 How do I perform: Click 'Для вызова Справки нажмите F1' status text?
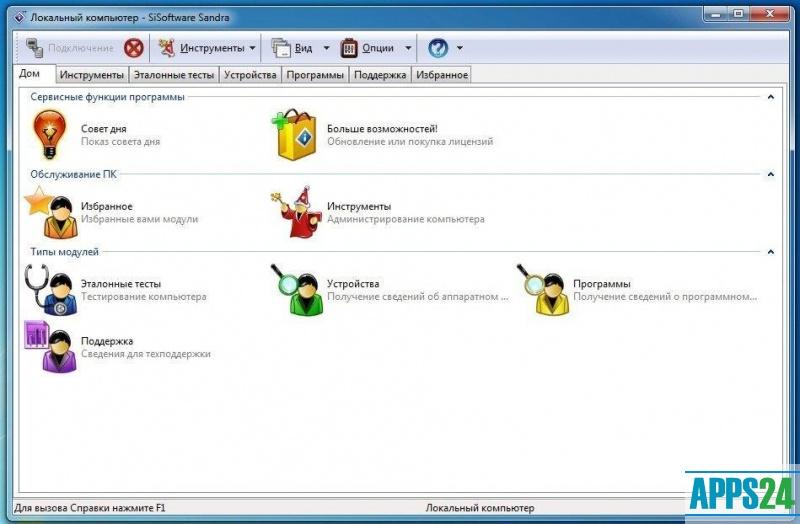pyautogui.click(x=90, y=508)
